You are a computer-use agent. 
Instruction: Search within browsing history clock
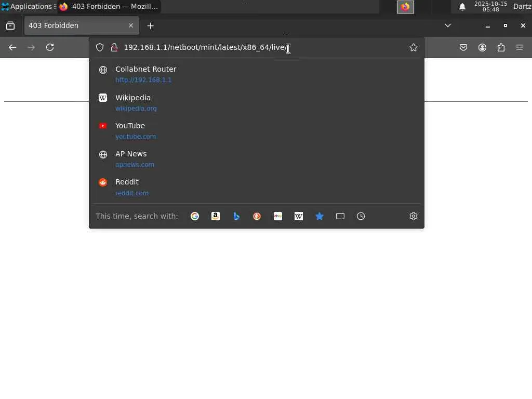click(x=361, y=216)
